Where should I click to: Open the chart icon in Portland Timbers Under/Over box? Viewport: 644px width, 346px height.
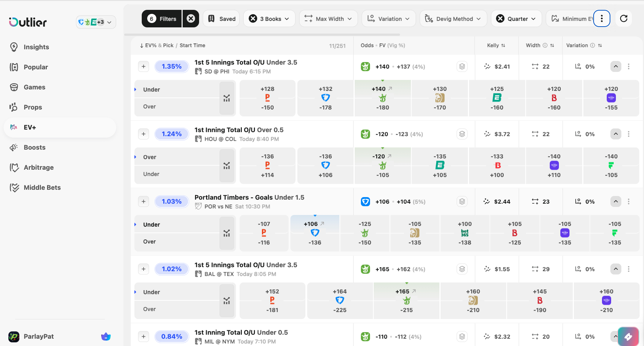tap(227, 233)
